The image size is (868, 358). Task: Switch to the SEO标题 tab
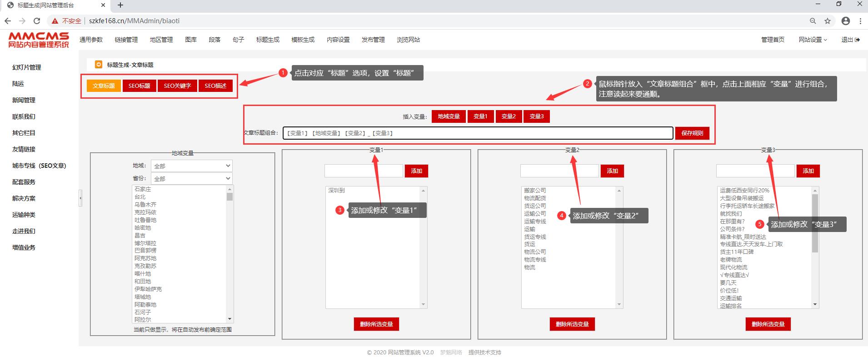pyautogui.click(x=139, y=86)
